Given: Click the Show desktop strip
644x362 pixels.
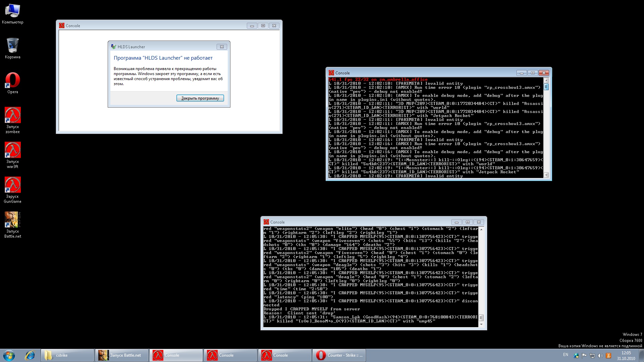Looking at the screenshot, I should pyautogui.click(x=641, y=355).
